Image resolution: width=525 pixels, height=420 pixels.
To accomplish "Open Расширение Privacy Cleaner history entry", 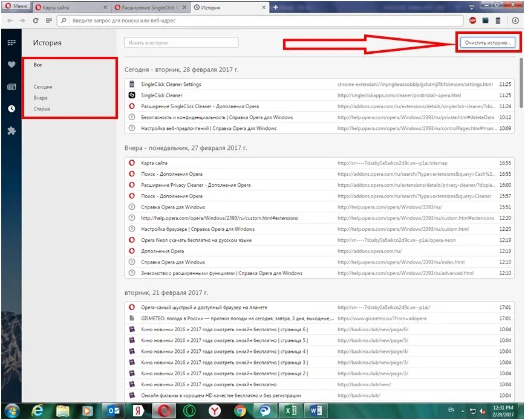I will 319,185.
